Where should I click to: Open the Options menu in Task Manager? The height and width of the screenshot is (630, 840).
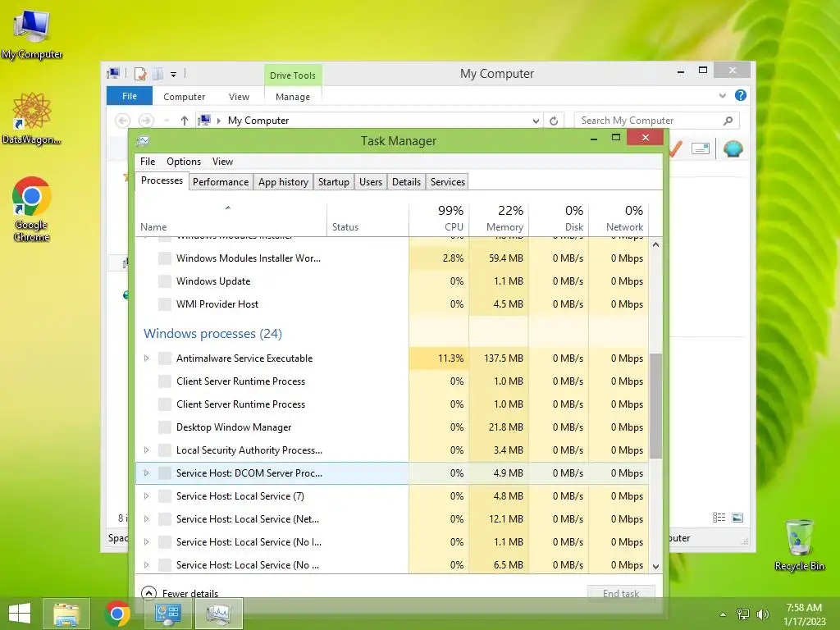pyautogui.click(x=184, y=162)
